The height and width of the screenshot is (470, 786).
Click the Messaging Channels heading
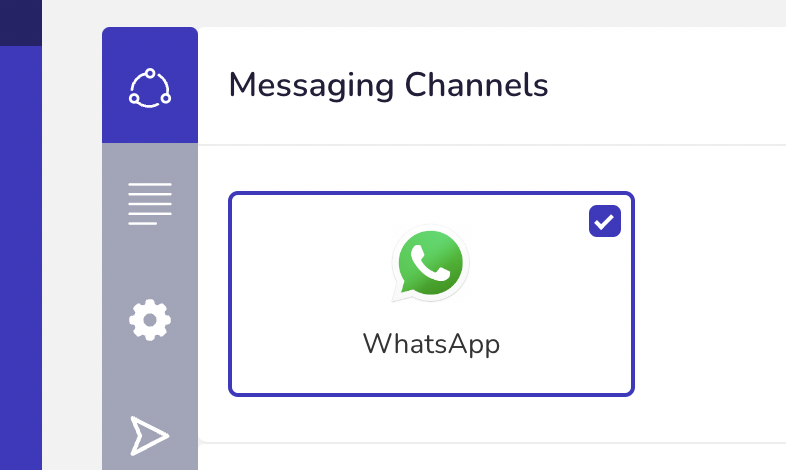(388, 85)
